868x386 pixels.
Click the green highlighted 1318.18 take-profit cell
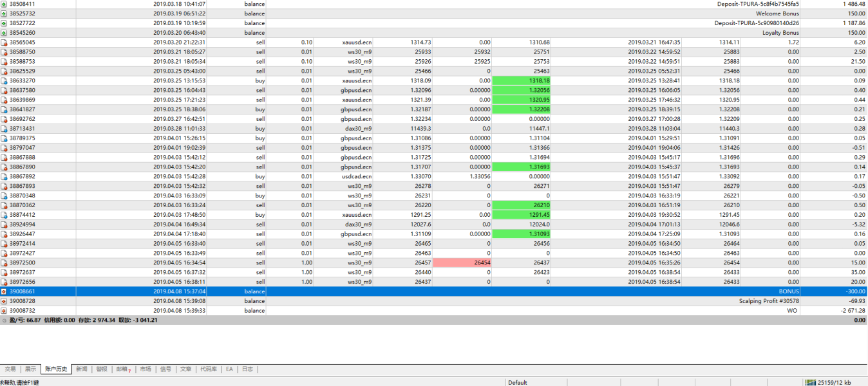(x=523, y=80)
